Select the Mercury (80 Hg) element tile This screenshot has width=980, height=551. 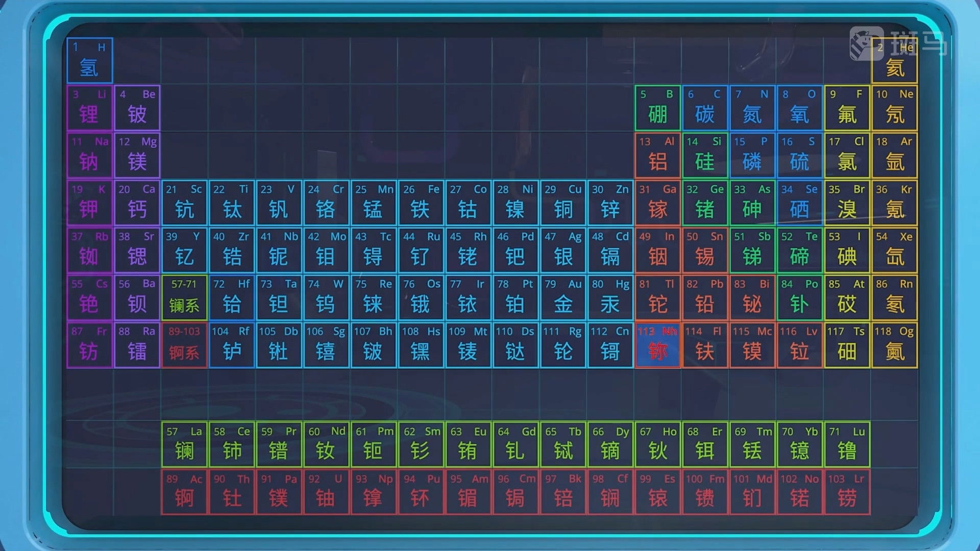[610, 297]
